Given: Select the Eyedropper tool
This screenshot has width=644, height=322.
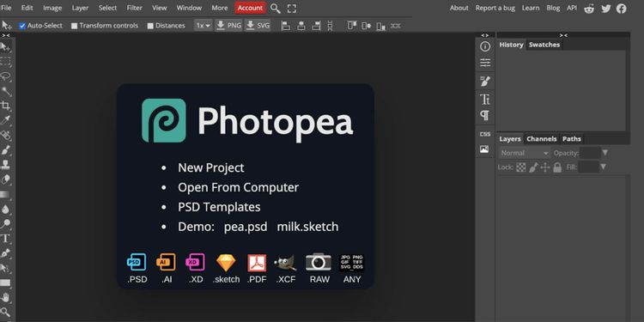Looking at the screenshot, I should pos(5,120).
